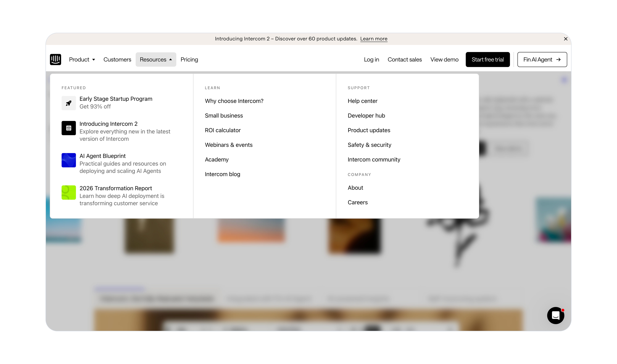The image size is (617, 364).
Task: Open the green Transformation Report thumbnail
Action: pos(69,193)
